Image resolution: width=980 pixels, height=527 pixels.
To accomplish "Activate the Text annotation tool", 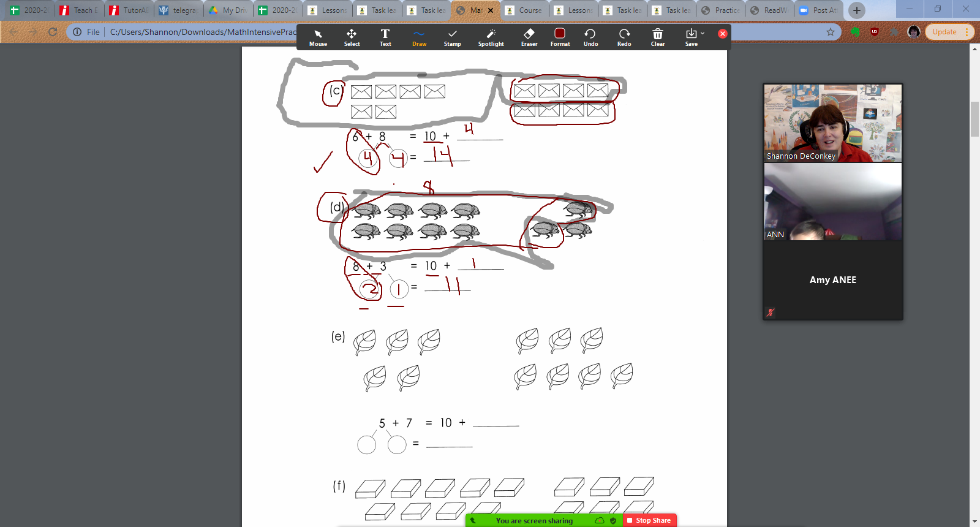I will pyautogui.click(x=385, y=37).
